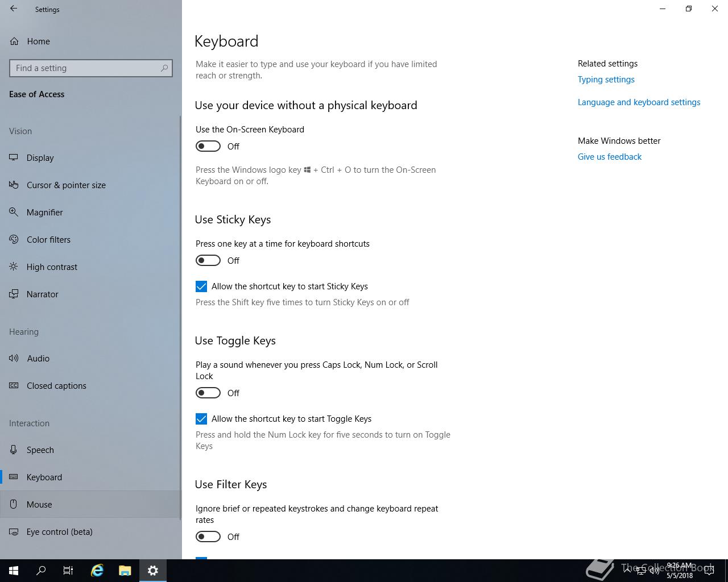
Task: Click the Find a setting search box
Action: (x=91, y=68)
